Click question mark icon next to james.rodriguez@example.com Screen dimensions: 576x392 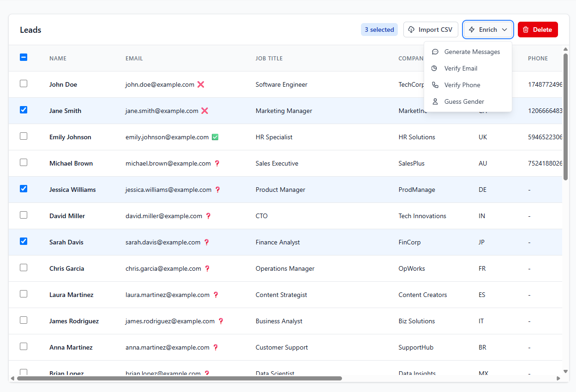point(221,321)
